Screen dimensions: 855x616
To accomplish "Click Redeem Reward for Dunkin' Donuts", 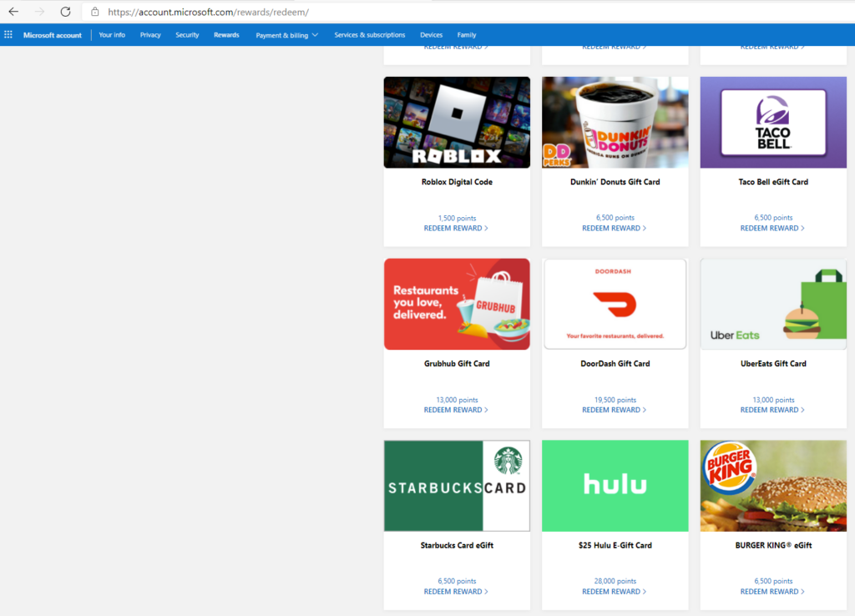I will click(615, 228).
